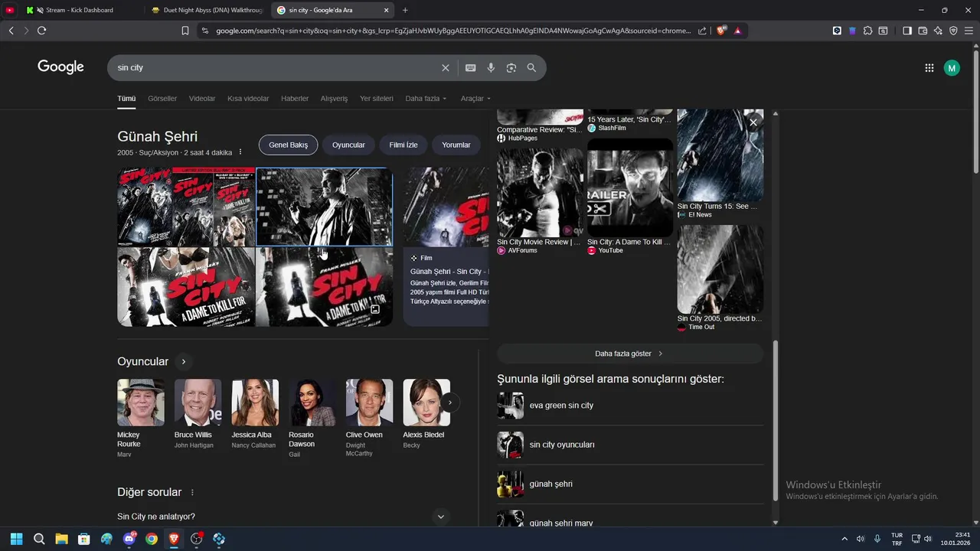Open Diğer sorular three-dot menu

(x=192, y=492)
